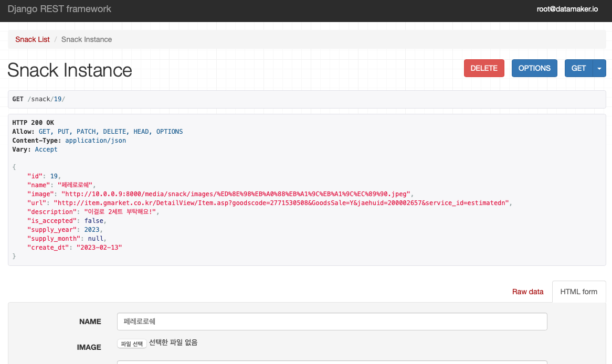Click the gmarket url value in JSON
The image size is (612, 364).
tap(281, 203)
